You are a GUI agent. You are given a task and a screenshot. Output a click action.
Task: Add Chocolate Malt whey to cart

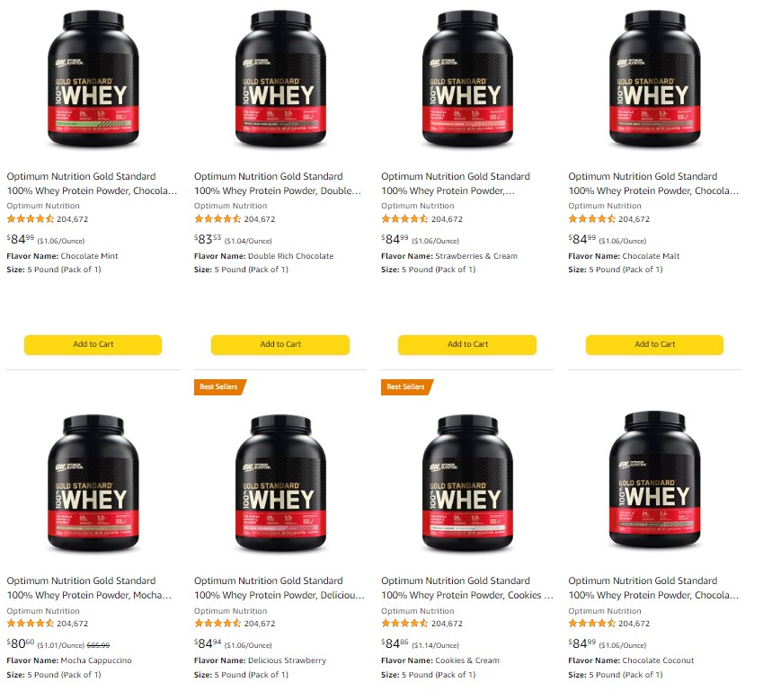(x=654, y=344)
